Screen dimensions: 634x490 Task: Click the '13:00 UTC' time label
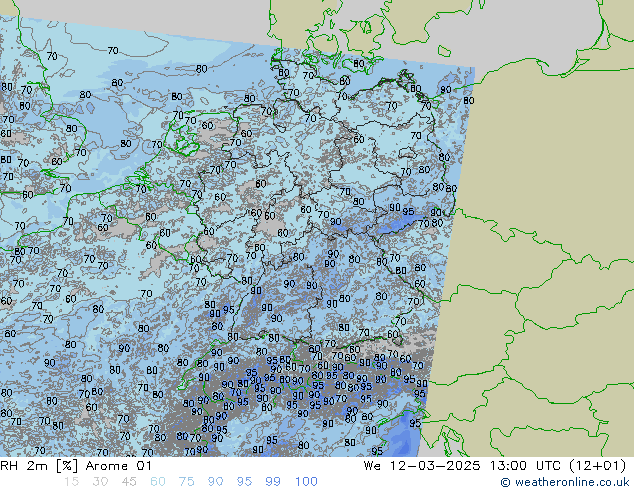(525, 466)
